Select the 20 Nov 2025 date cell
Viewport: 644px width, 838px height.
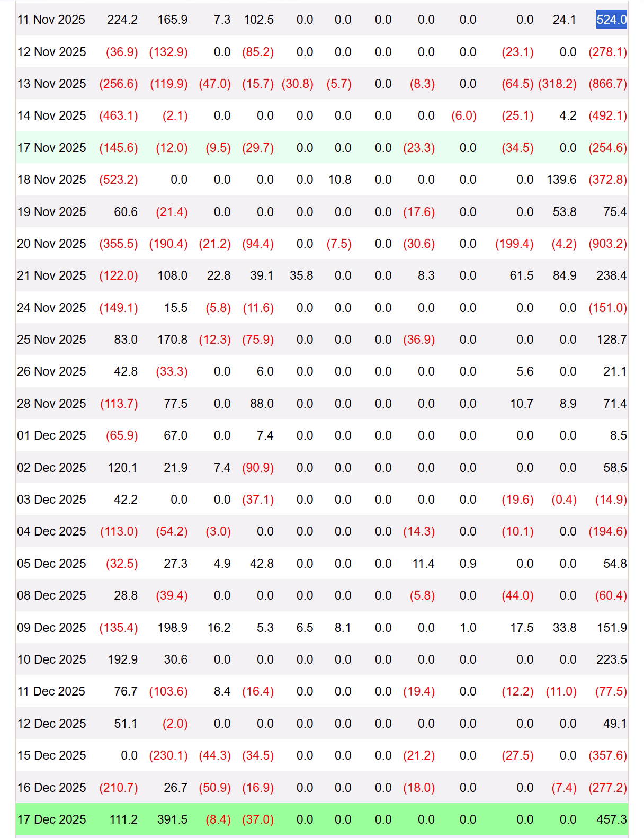click(x=51, y=244)
